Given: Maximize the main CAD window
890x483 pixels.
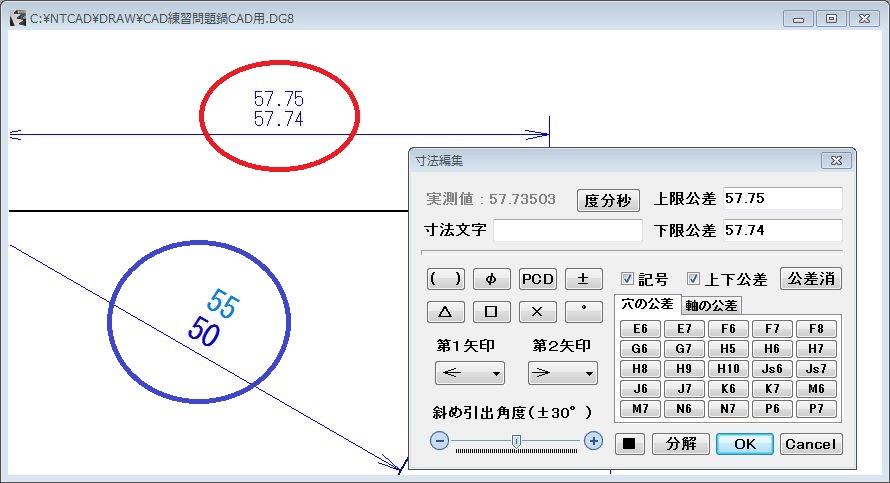Looking at the screenshot, I should (x=831, y=19).
